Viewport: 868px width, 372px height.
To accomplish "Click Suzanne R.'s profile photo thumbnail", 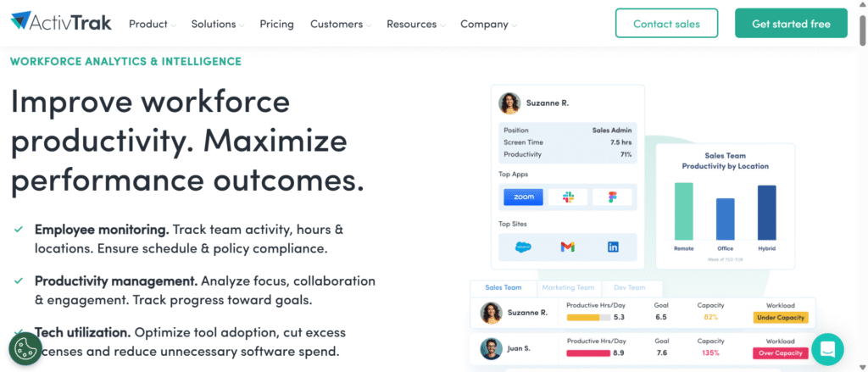I will tap(509, 103).
